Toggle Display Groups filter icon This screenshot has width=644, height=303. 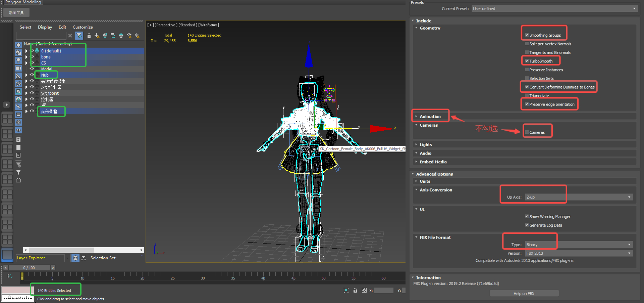pyautogui.click(x=18, y=91)
